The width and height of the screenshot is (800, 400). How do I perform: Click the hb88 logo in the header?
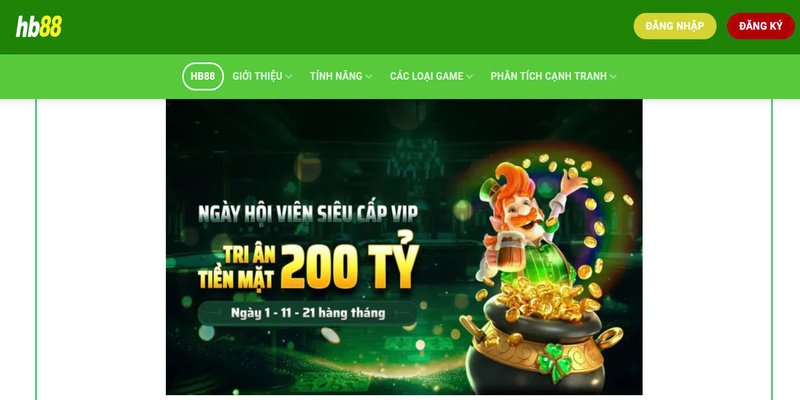[x=39, y=27]
